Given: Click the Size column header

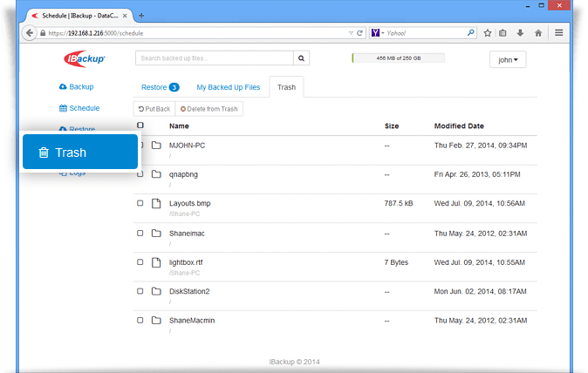Looking at the screenshot, I should [392, 126].
